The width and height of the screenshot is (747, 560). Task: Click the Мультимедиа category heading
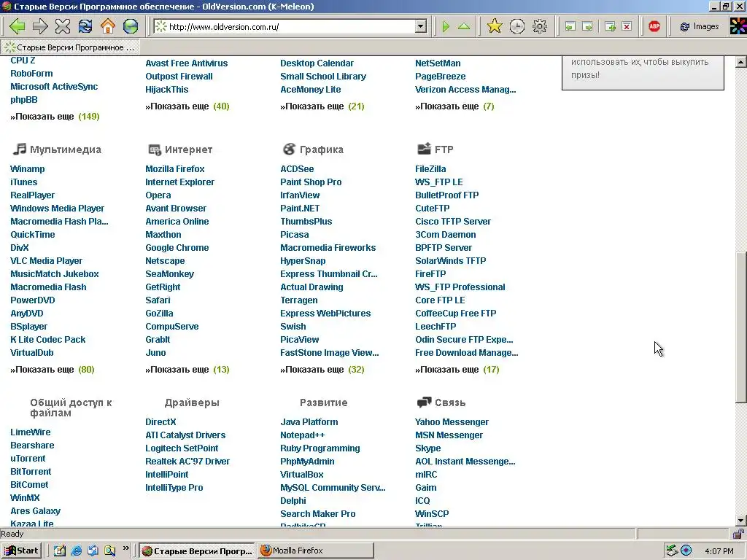coord(66,149)
